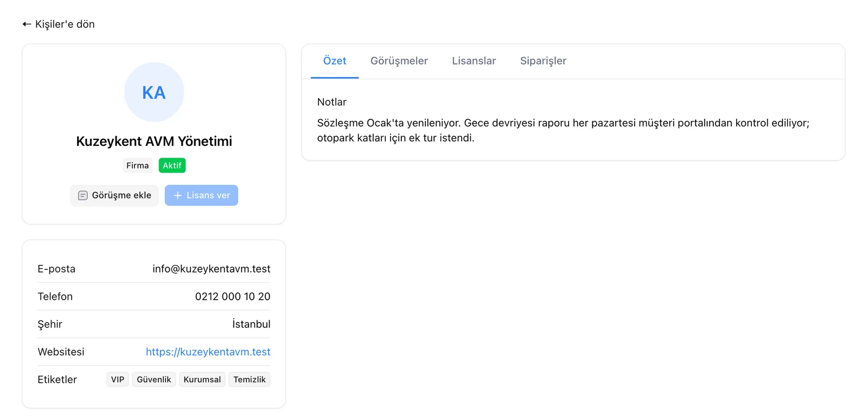Select the VIP tag
This screenshot has width=868, height=419.
(x=118, y=379)
